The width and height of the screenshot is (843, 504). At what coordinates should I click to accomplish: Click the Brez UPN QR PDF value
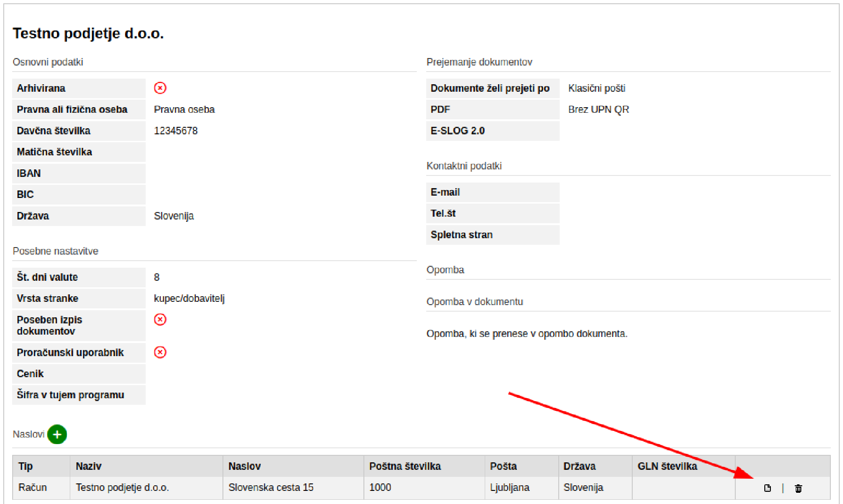pyautogui.click(x=598, y=110)
